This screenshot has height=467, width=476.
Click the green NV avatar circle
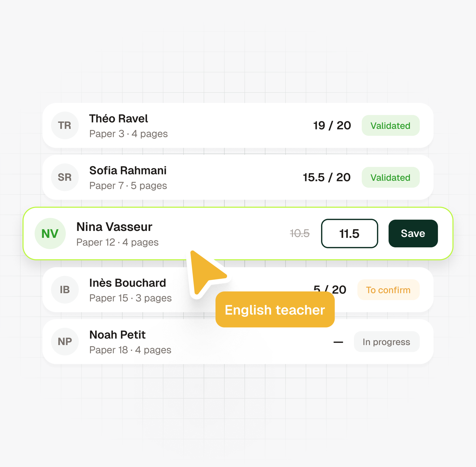(50, 233)
